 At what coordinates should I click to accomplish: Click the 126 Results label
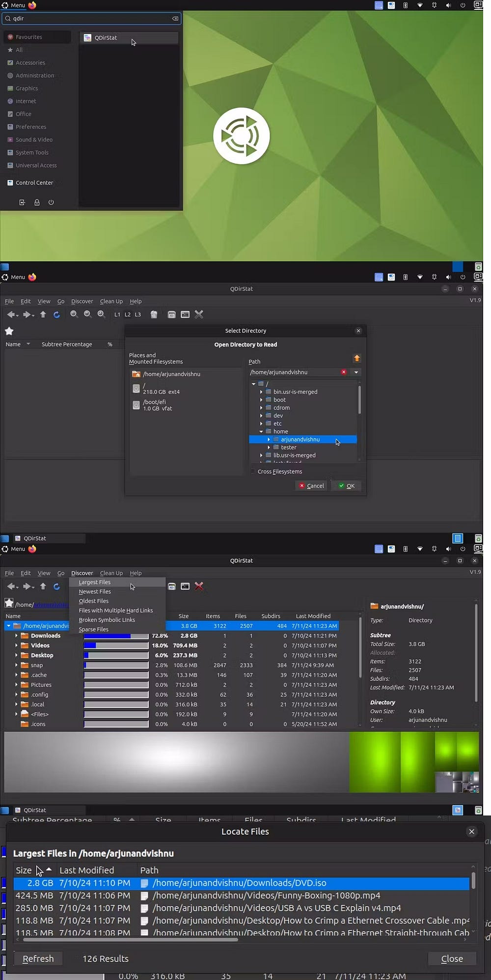106,958
